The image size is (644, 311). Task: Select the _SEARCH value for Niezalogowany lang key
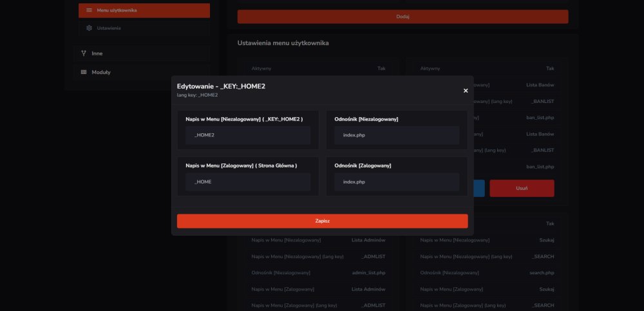pos(542,256)
